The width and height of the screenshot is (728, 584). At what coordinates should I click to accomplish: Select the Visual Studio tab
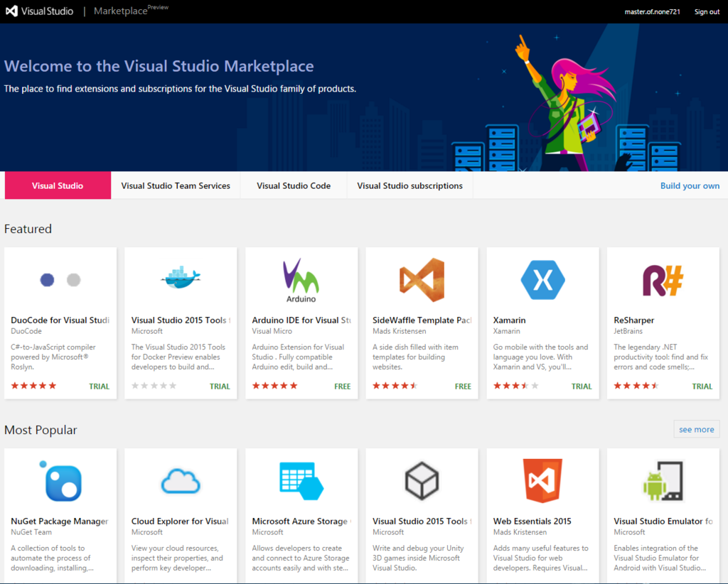pos(58,185)
